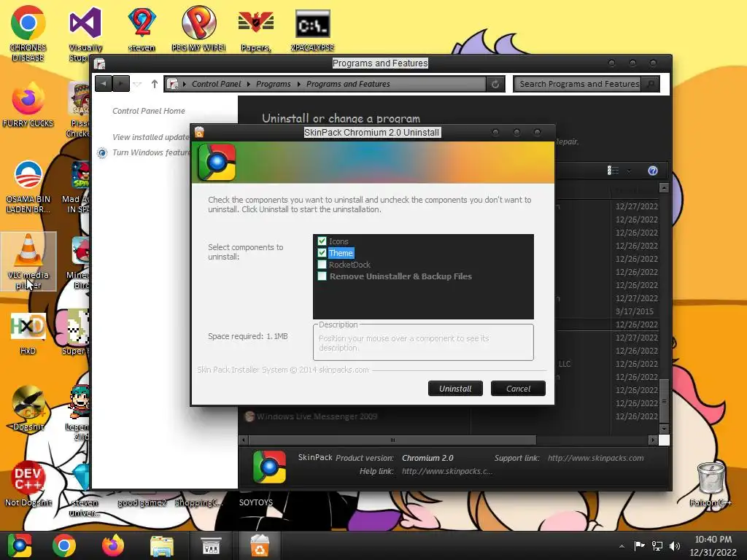Open the skinpacks.com support link
747x560 pixels.
coord(595,458)
